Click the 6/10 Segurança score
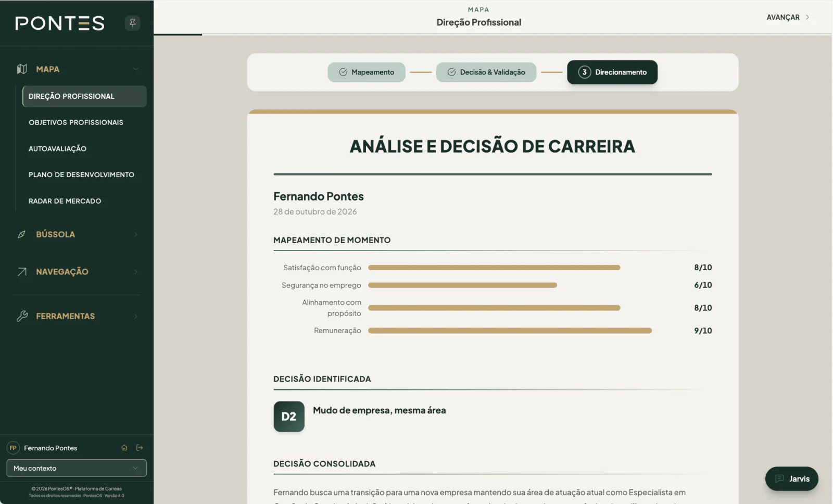Image resolution: width=833 pixels, height=504 pixels. (703, 285)
